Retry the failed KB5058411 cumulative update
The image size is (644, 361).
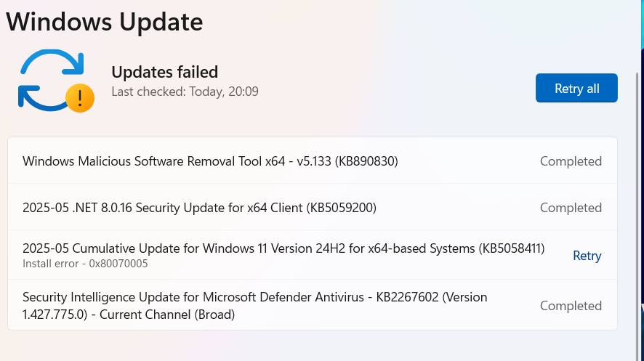click(x=587, y=256)
